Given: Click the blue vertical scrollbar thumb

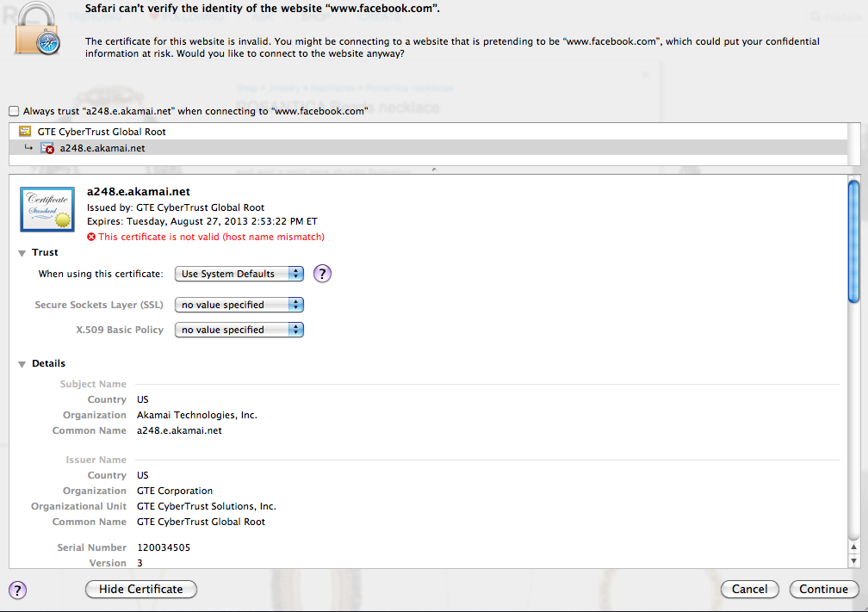Looking at the screenshot, I should 853,242.
